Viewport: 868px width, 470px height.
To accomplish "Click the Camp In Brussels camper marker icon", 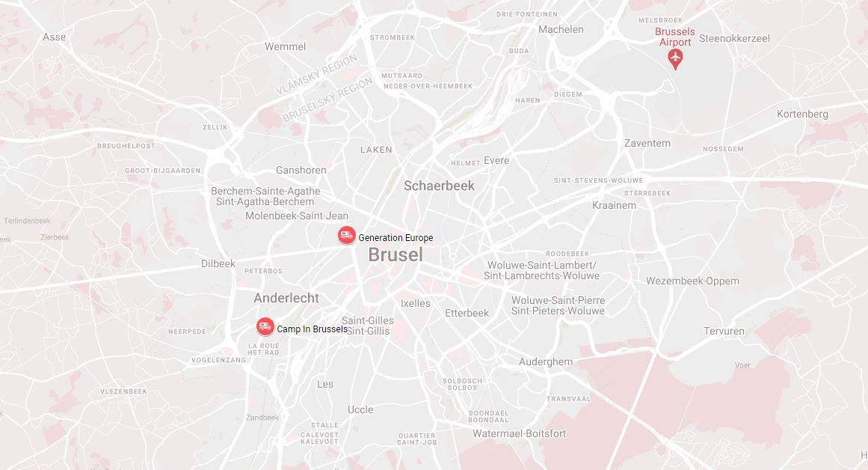I will 265,326.
